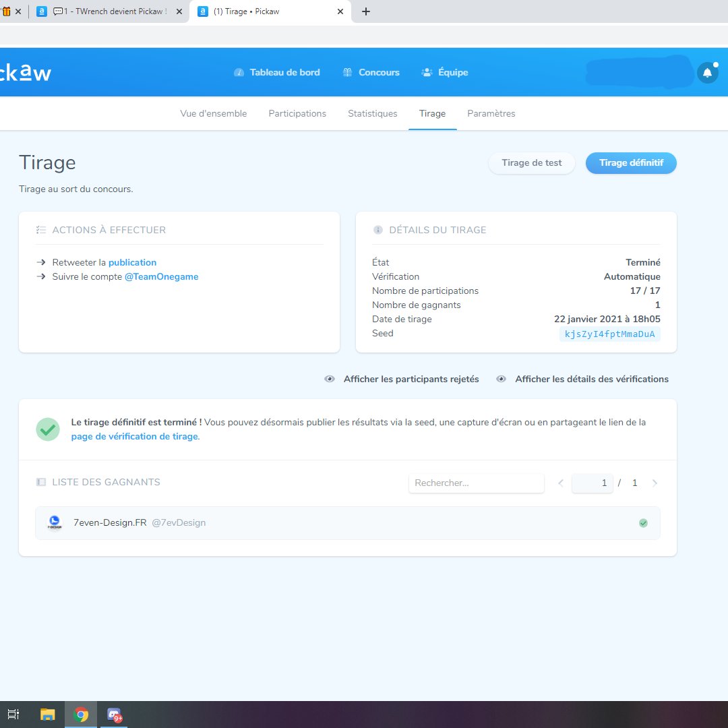Open Chrome from the taskbar
This screenshot has height=728, width=728.
81,715
